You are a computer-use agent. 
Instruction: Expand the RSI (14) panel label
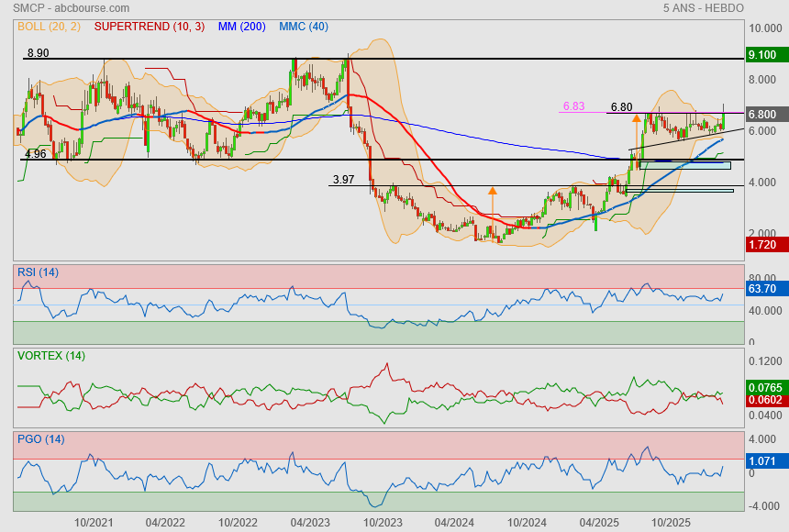[38, 272]
